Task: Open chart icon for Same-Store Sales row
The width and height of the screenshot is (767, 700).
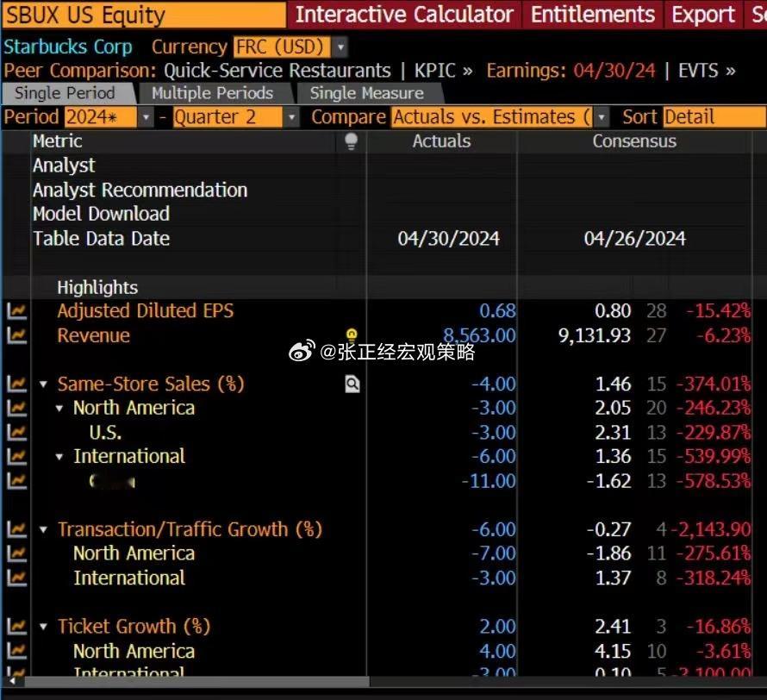Action: pyautogui.click(x=16, y=384)
